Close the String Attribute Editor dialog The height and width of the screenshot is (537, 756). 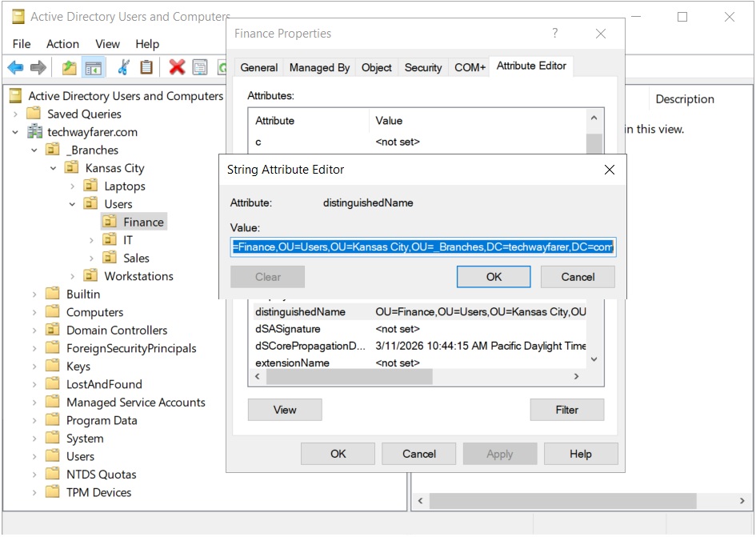pos(609,170)
